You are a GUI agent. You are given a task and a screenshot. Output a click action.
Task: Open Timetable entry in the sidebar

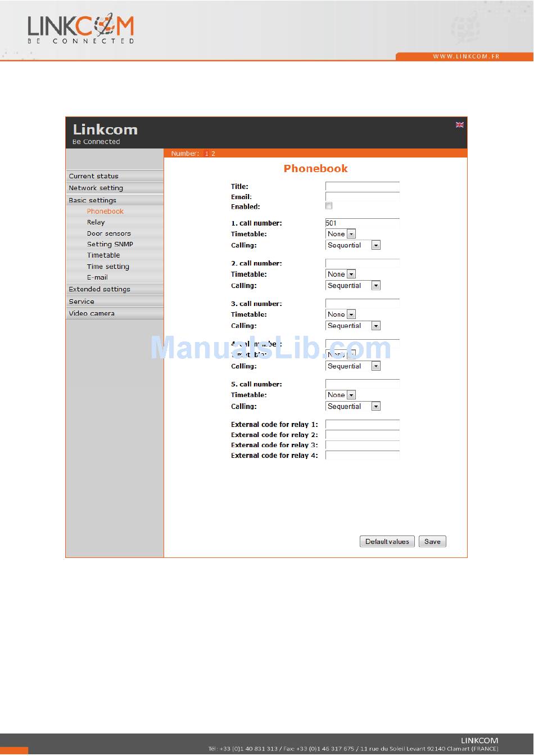click(x=103, y=255)
